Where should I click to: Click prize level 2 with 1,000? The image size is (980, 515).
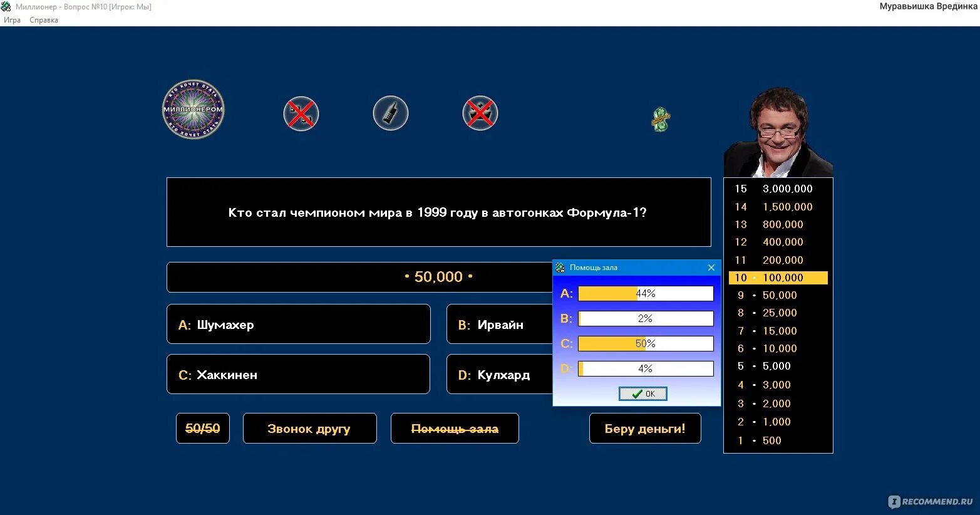point(778,422)
